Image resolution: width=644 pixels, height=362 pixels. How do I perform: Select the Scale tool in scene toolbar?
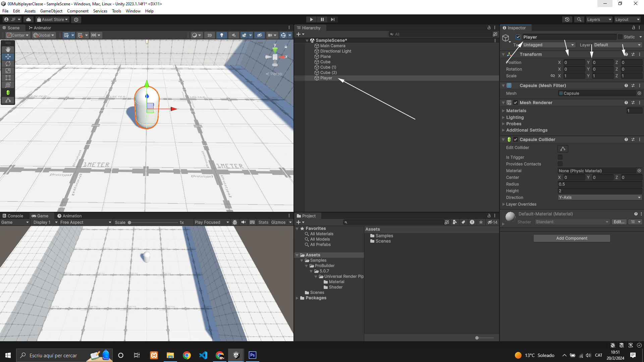point(8,71)
